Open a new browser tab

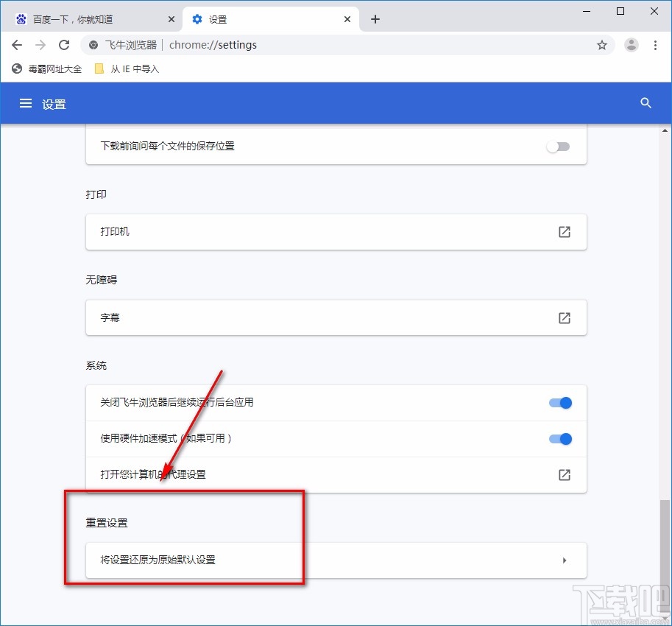point(375,19)
